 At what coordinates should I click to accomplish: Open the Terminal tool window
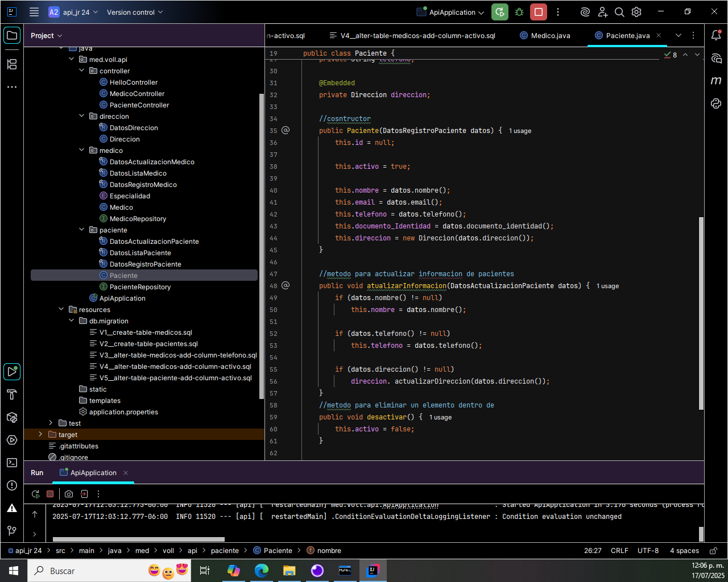pos(12,463)
